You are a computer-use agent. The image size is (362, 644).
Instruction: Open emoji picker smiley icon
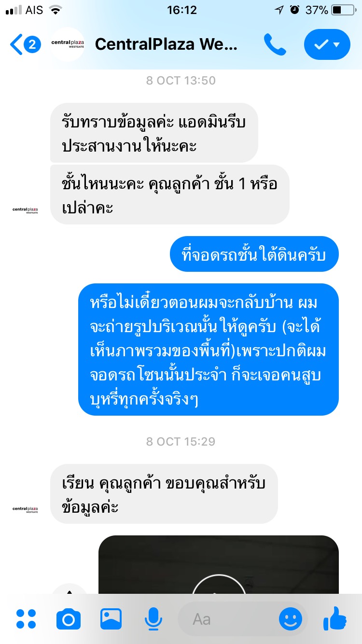click(x=291, y=619)
